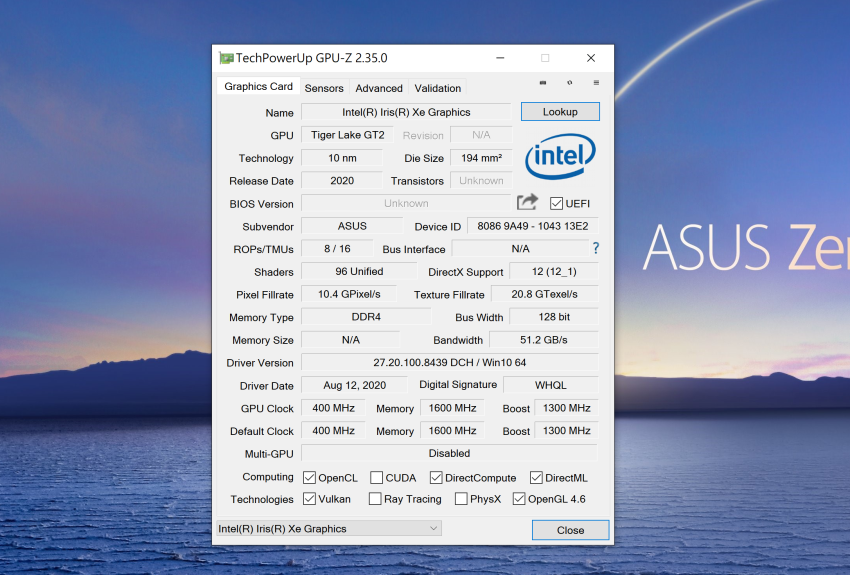Click the GPU field showing Tiger Lake GT2
Image resolution: width=850 pixels, height=575 pixels.
pos(347,135)
